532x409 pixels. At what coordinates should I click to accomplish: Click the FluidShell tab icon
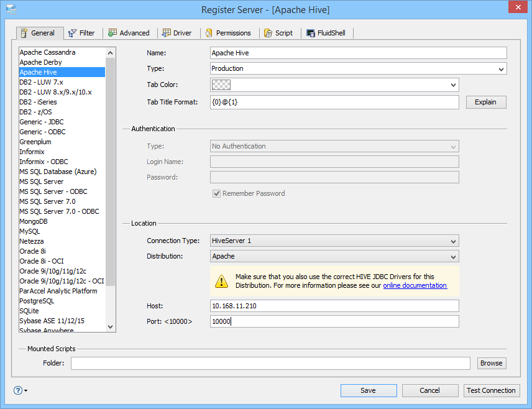point(311,33)
